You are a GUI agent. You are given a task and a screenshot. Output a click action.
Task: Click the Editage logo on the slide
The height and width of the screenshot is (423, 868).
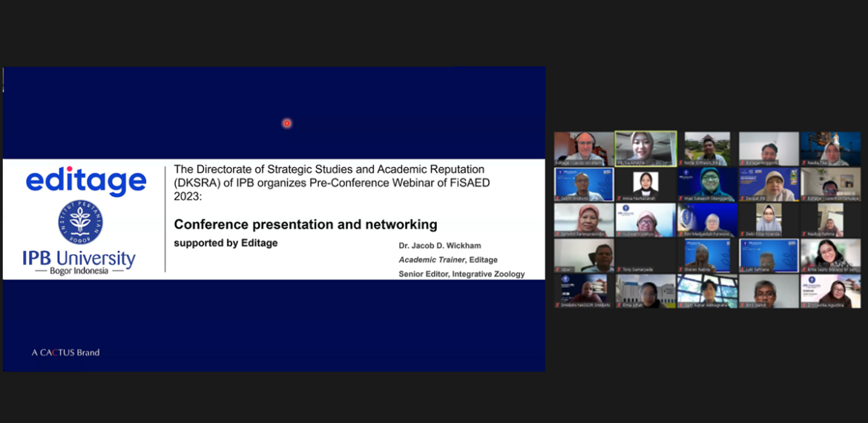coord(86,181)
